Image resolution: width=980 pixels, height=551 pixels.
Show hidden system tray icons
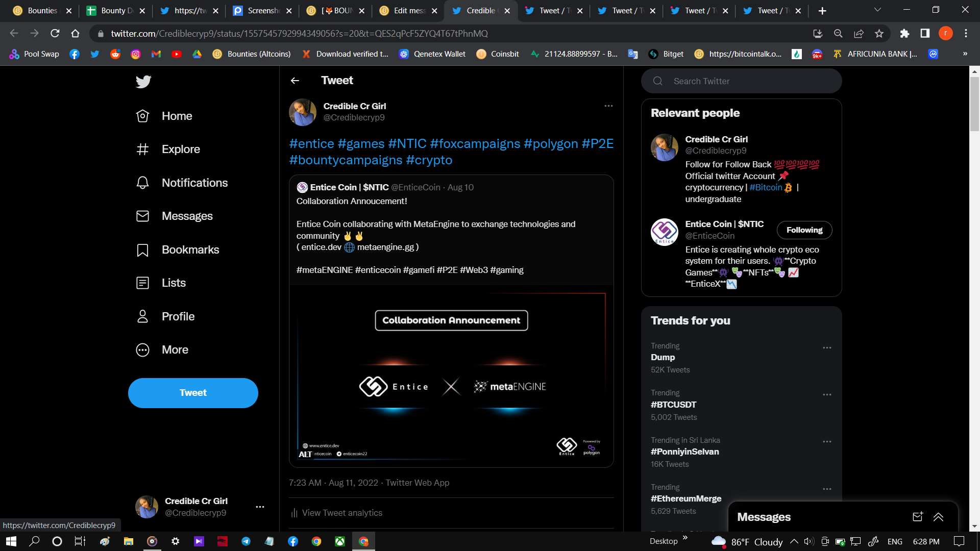pyautogui.click(x=794, y=541)
